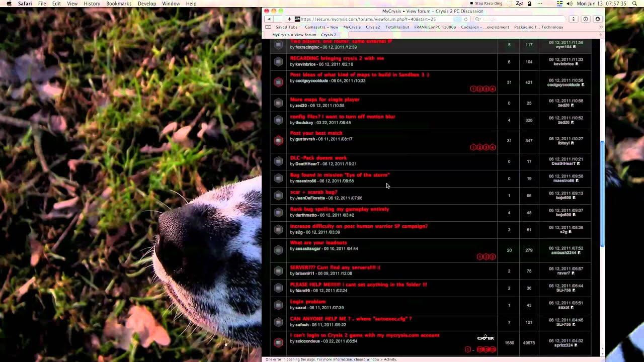644x362 pixels.
Task: Open author link 'assaultsugar'
Action: 308,249
